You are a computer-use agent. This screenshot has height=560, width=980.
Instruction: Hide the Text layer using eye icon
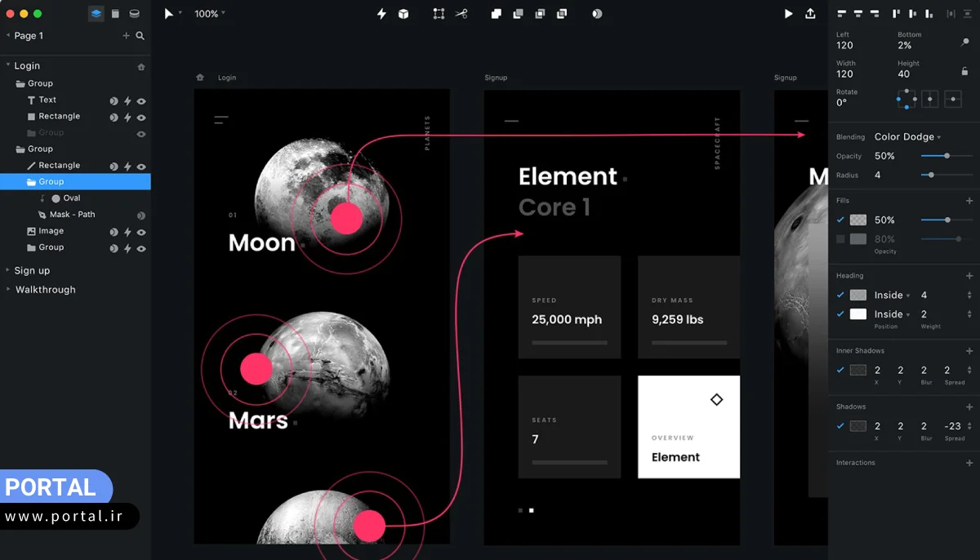click(141, 100)
